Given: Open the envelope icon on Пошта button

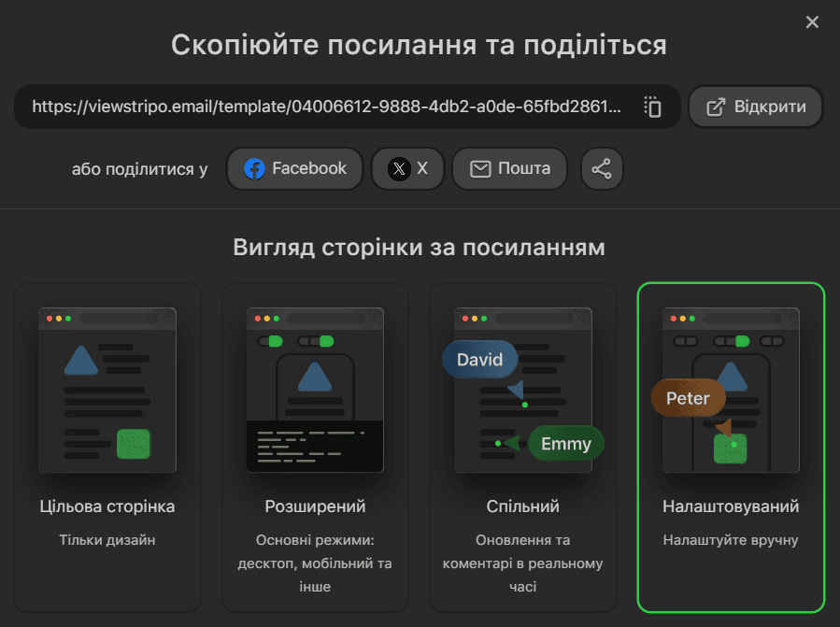Looking at the screenshot, I should [x=480, y=168].
